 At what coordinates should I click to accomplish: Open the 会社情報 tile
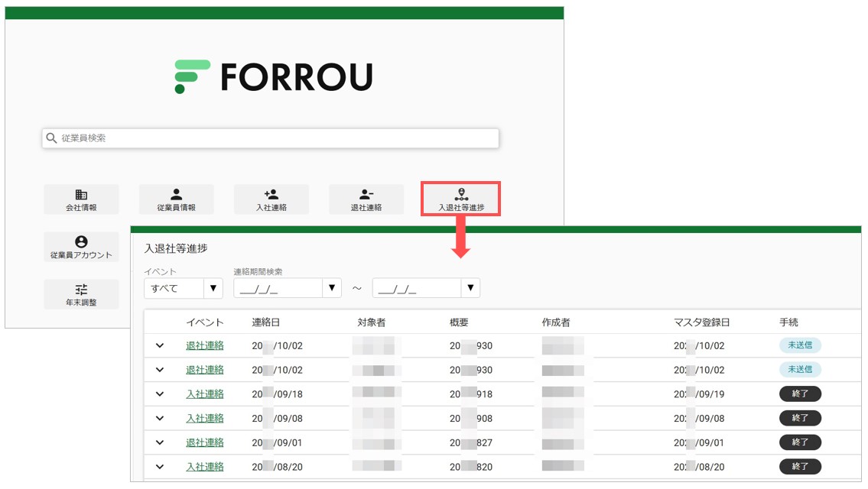pos(81,199)
